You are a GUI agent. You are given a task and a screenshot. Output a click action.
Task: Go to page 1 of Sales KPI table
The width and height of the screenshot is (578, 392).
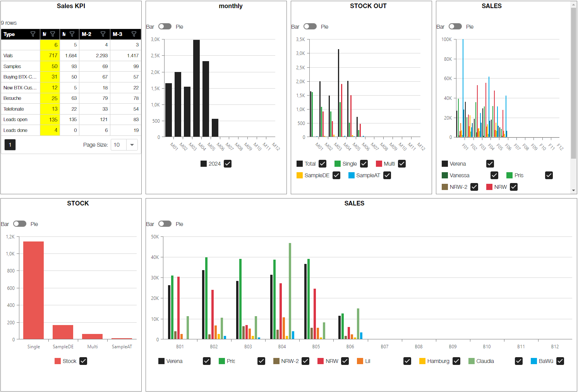(10, 145)
